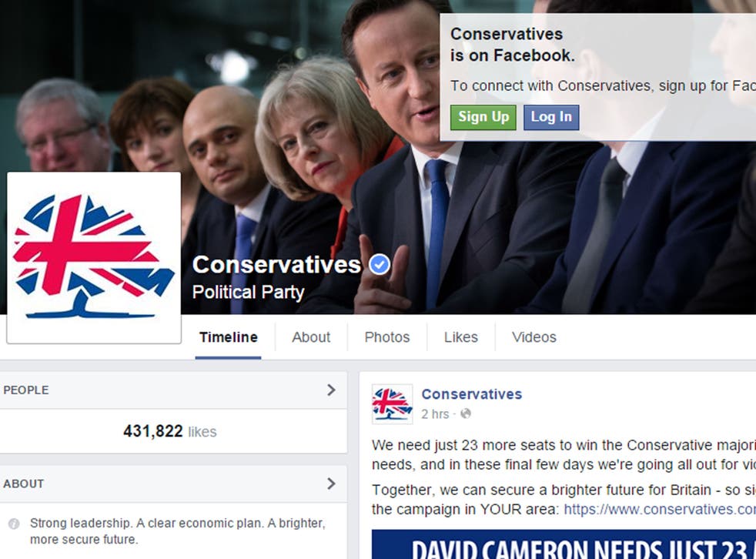756x559 pixels.
Task: Open the PEOPLE section header
Action: (173, 390)
